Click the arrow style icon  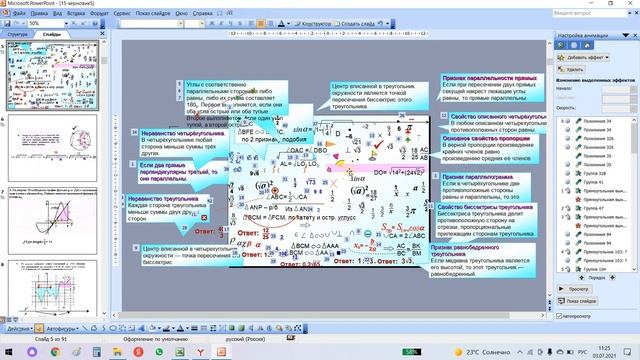click(x=213, y=328)
